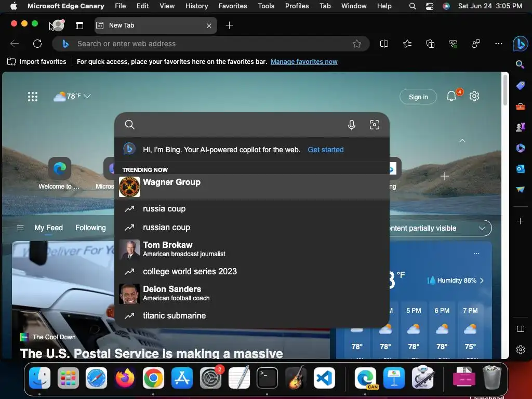Select the Tom Brokaw suggestion

252,249
